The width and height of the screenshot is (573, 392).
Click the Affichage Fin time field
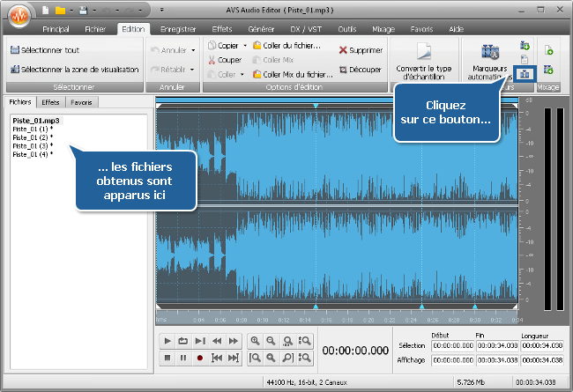point(497,360)
